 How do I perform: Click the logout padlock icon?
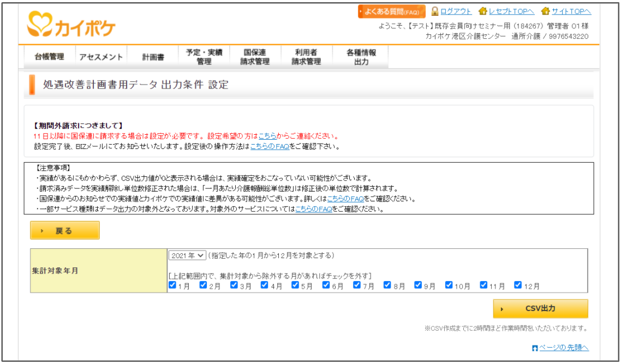435,11
